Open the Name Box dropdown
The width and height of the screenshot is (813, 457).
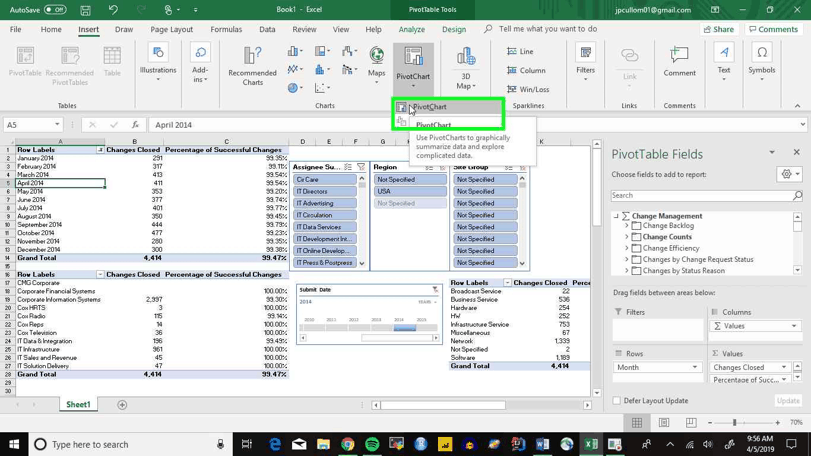tap(57, 124)
